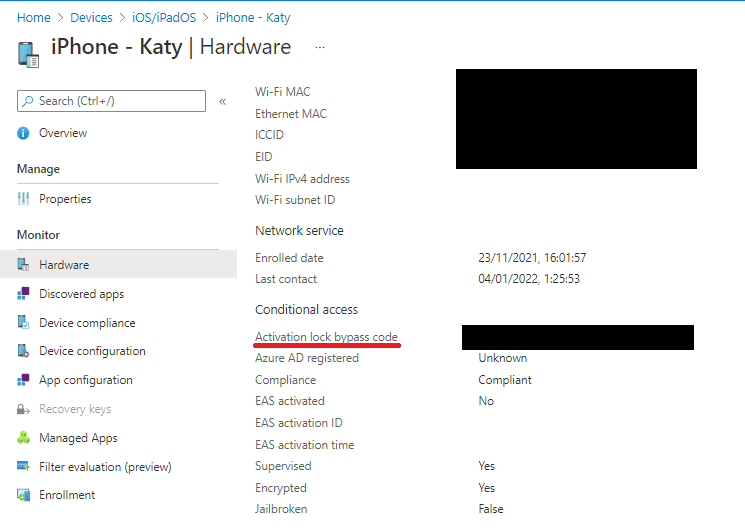Select Device compliance in Monitor menu

87,323
